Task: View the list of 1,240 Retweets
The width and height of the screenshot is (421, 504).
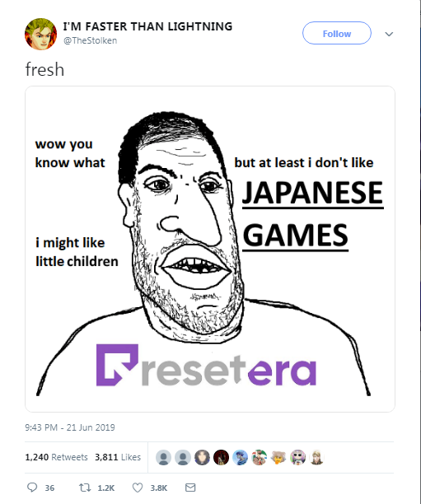Action: tap(56, 457)
